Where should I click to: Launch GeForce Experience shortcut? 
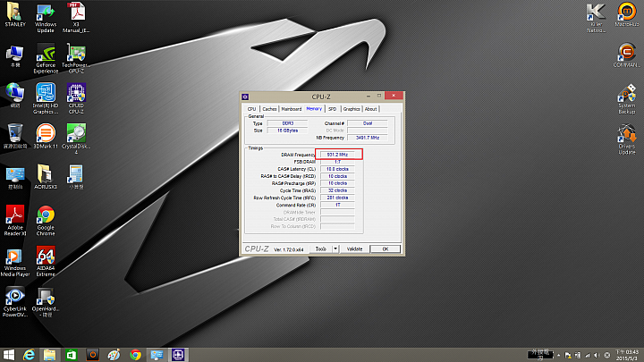point(46,59)
